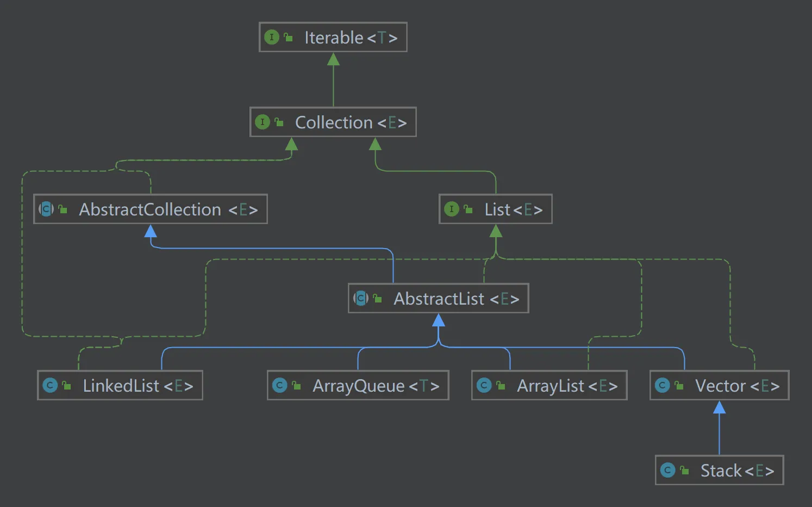Click the abstract class icon on AbstractCollection
The height and width of the screenshot is (507, 812).
[x=46, y=209]
